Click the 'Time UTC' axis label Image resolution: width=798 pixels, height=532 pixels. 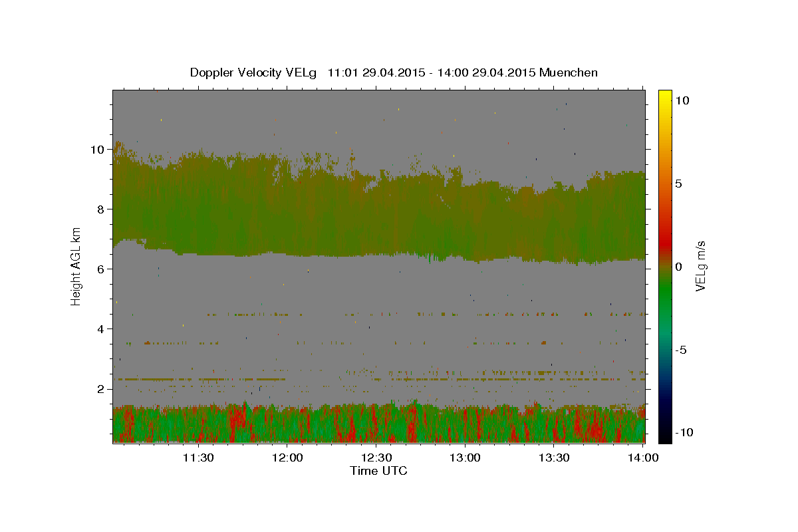click(378, 471)
